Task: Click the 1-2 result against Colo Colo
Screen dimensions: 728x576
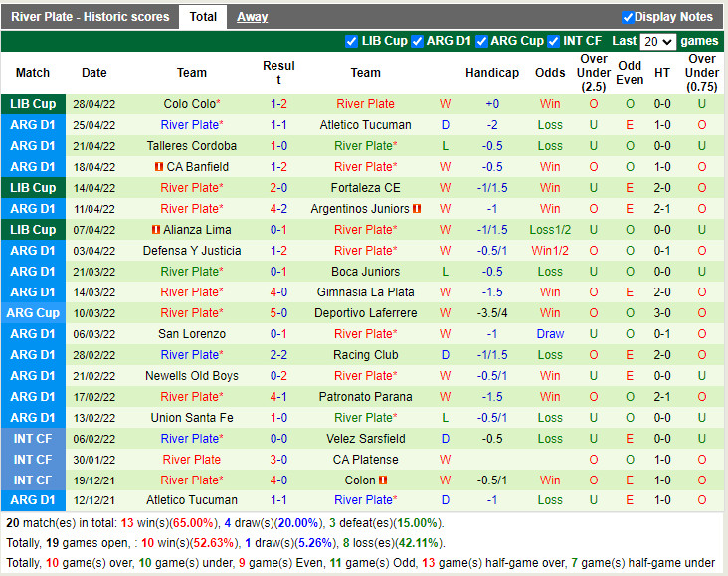Action: (278, 104)
